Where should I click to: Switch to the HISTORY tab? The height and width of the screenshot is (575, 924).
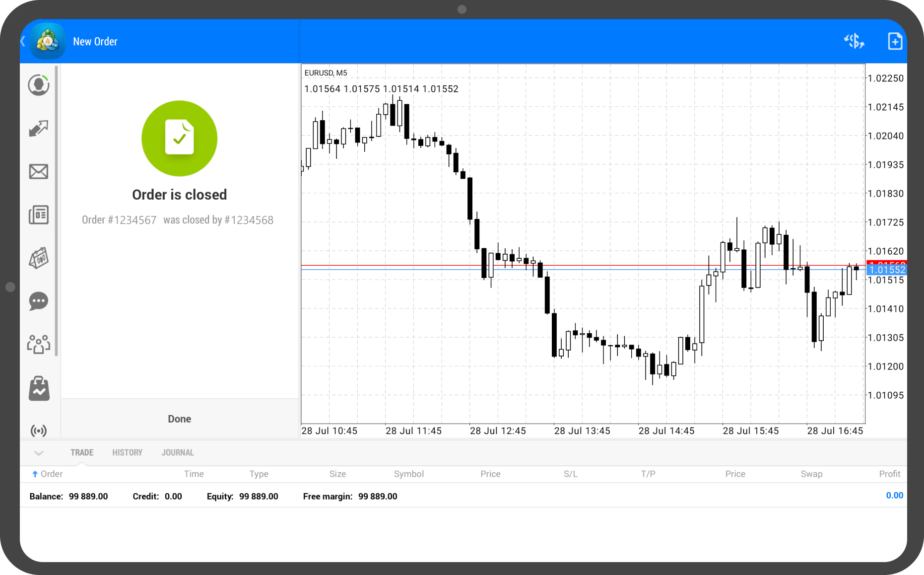click(127, 453)
